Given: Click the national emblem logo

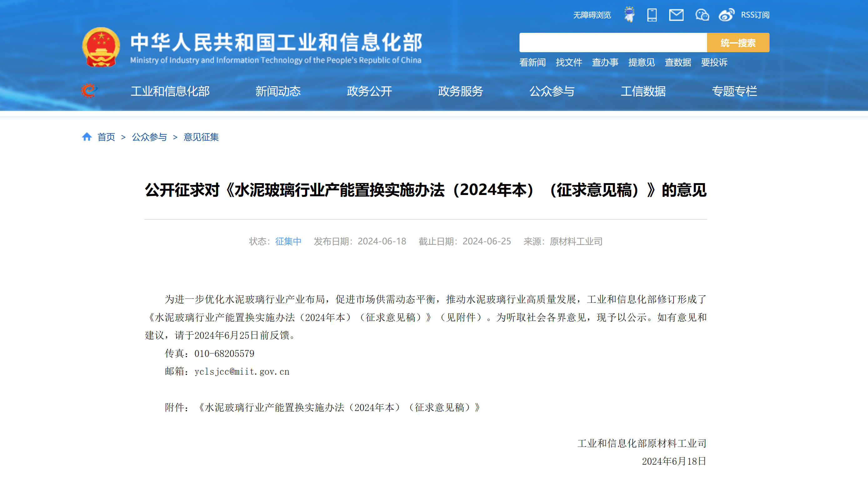Looking at the screenshot, I should click(101, 47).
